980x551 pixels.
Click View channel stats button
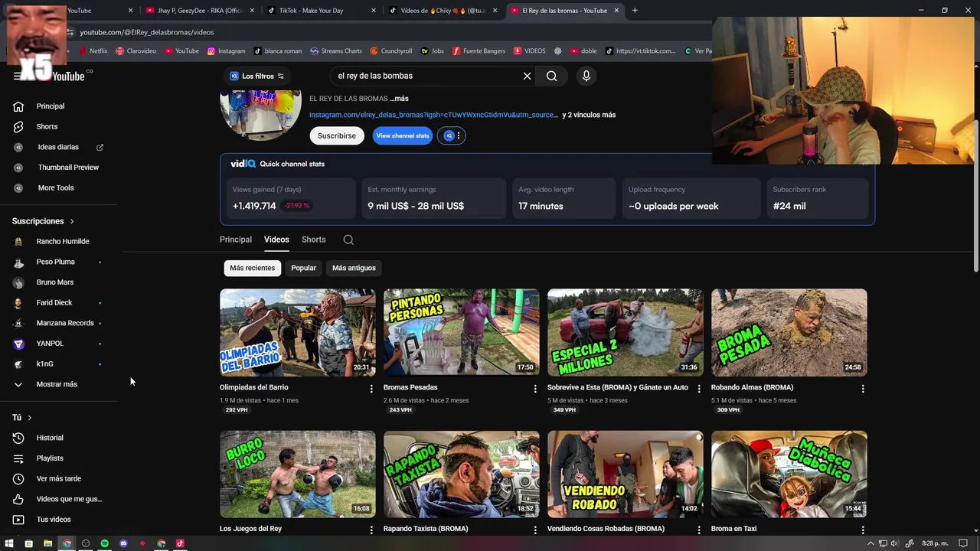(403, 135)
